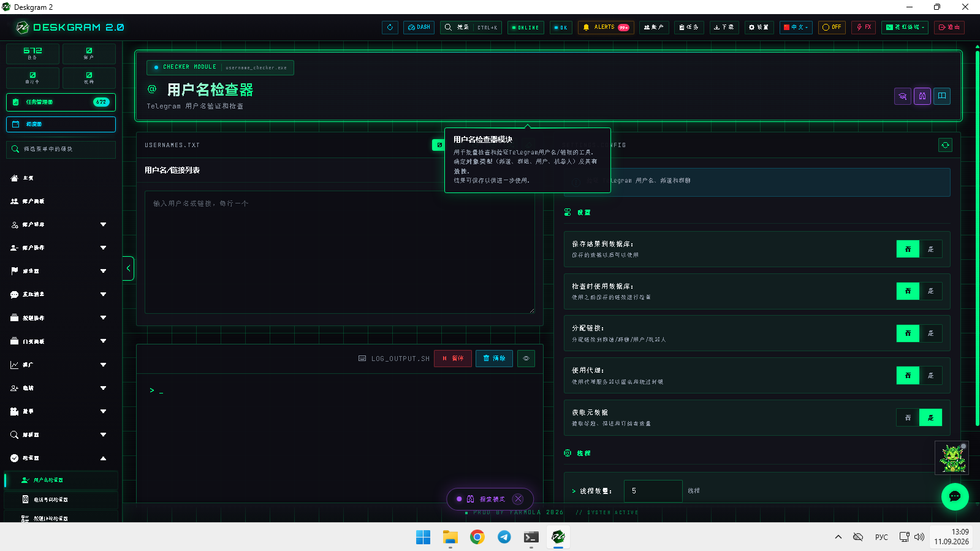This screenshot has width=980, height=551.
Task: Click the green refresh icon in config panel
Action: [x=945, y=145]
